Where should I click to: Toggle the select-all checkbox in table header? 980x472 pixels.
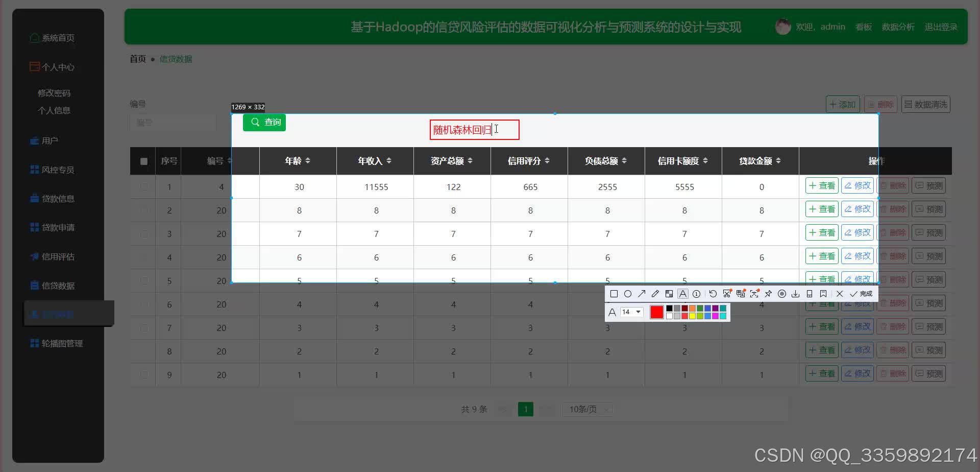tap(144, 161)
